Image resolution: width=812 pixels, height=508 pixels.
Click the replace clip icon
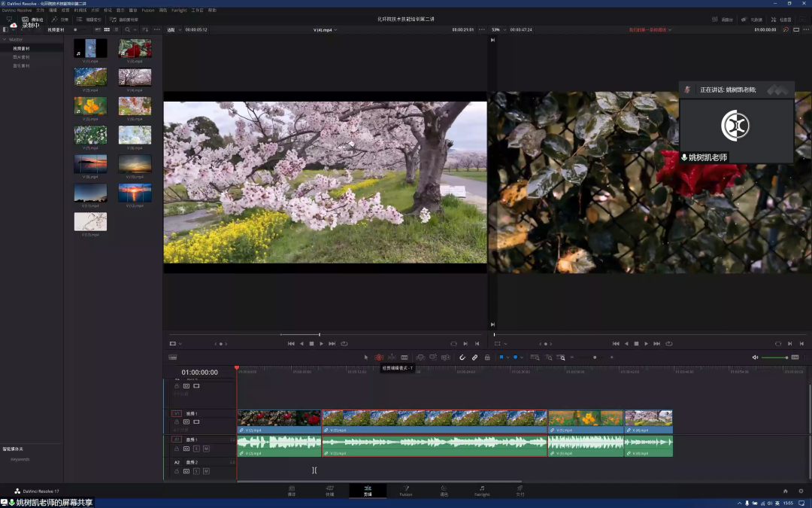pyautogui.click(x=445, y=357)
